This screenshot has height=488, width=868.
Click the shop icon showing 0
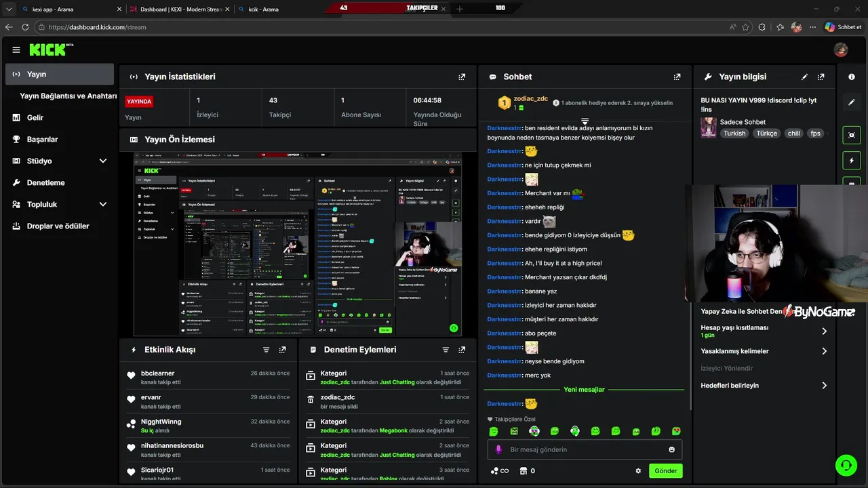point(528,471)
